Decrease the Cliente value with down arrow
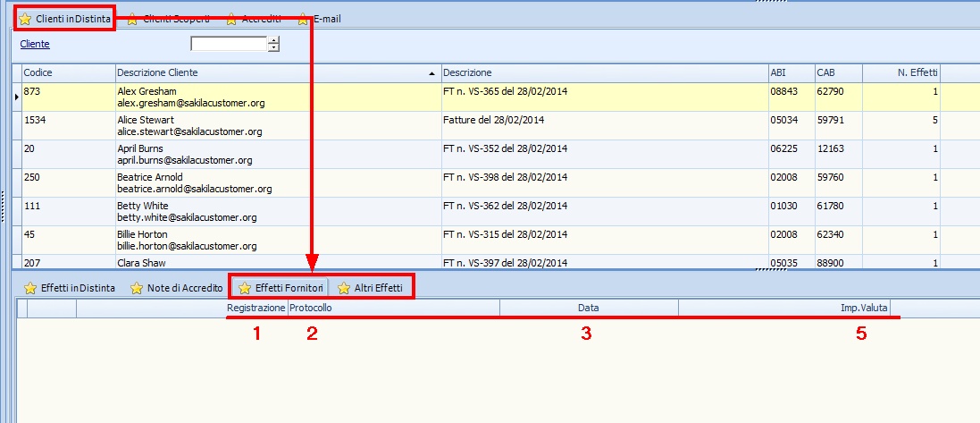This screenshot has width=980, height=423. 273,48
